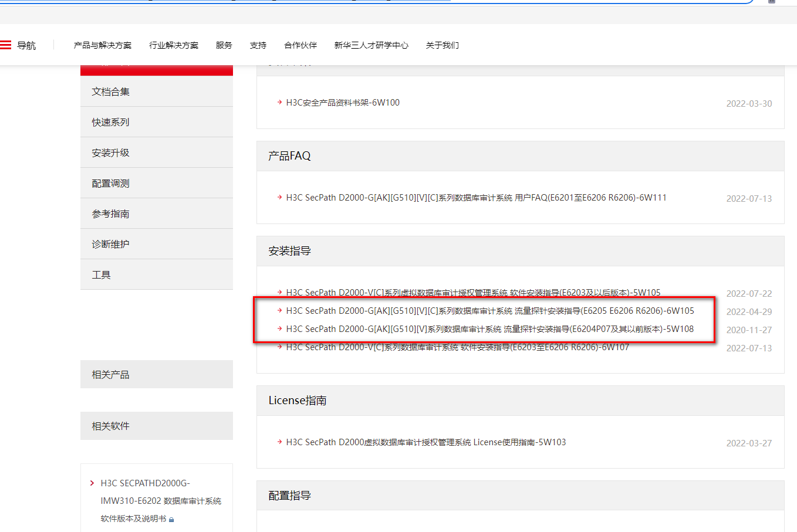The height and width of the screenshot is (532, 797).
Task: Click the 2022-07-13 date in 安装指导
Action: click(749, 348)
